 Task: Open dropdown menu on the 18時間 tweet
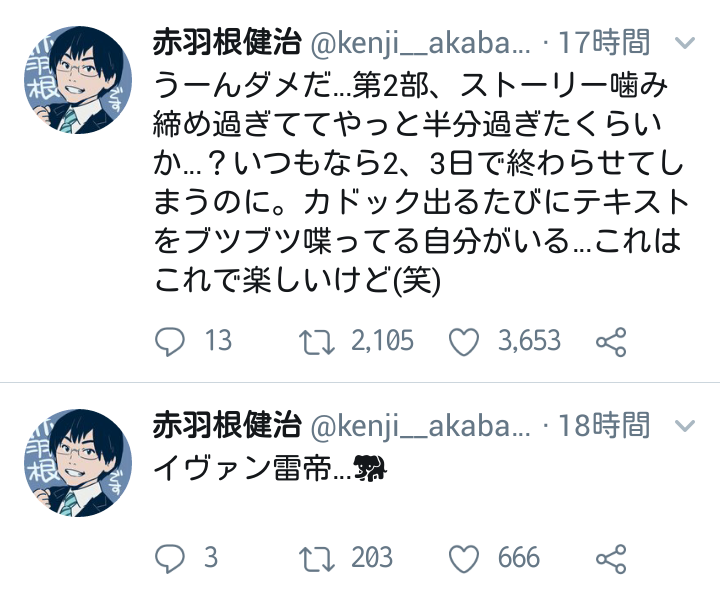pos(684,426)
